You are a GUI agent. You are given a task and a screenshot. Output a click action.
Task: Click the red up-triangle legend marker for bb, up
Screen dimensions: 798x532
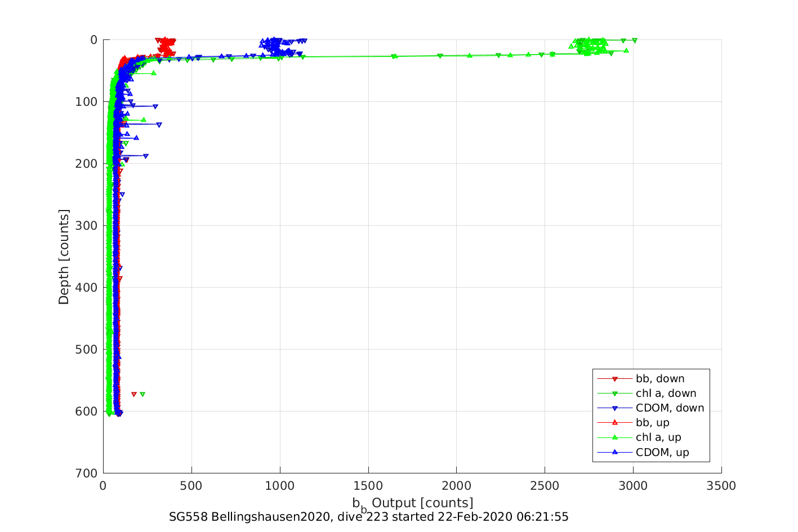(x=615, y=422)
